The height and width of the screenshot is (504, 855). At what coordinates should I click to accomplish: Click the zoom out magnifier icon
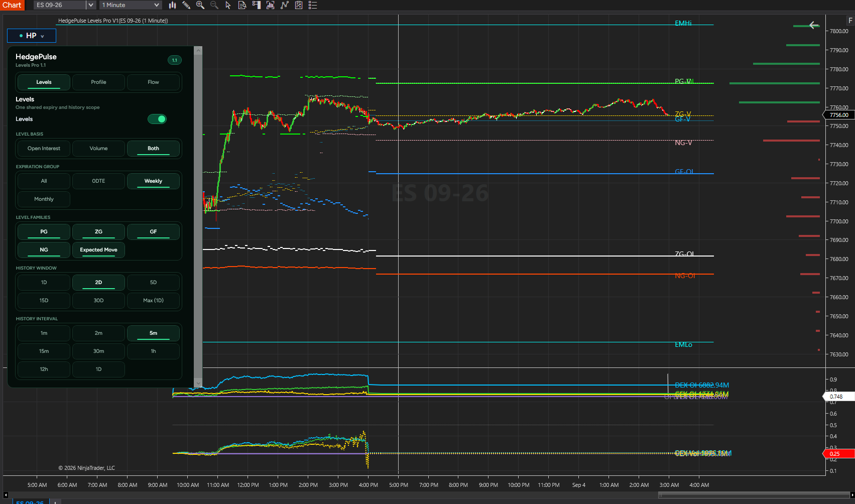click(x=214, y=5)
